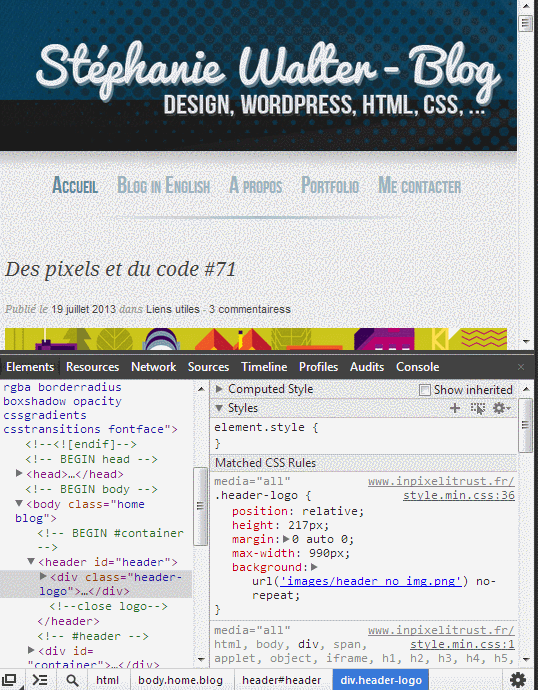Open images/header_no_img.png URL link

[x=370, y=581]
